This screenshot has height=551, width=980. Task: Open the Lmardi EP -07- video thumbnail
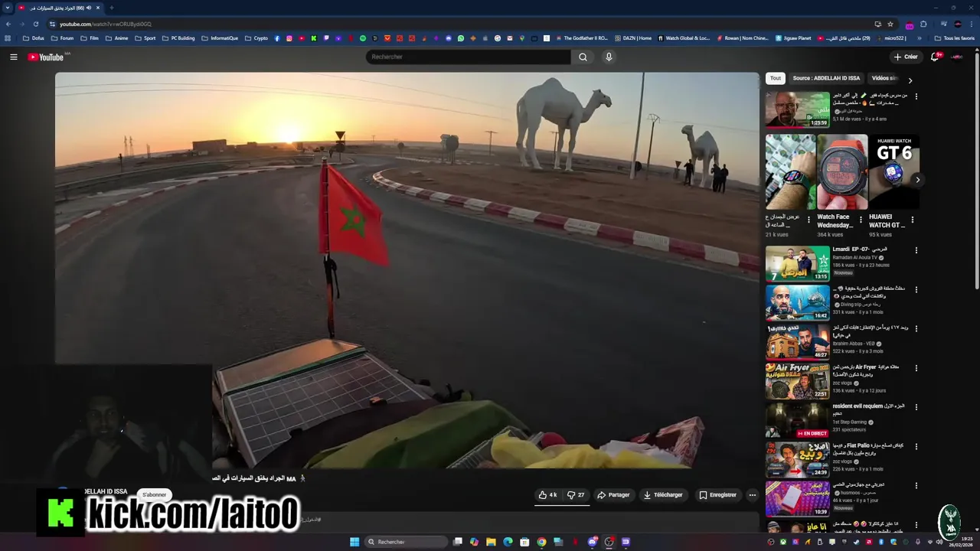797,263
